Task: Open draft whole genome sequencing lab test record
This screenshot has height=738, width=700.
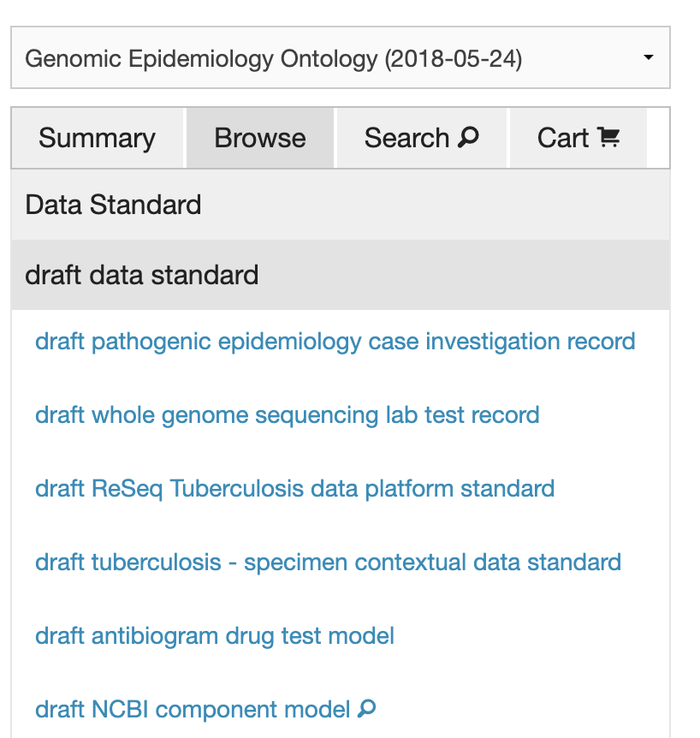Action: pyautogui.click(x=287, y=414)
